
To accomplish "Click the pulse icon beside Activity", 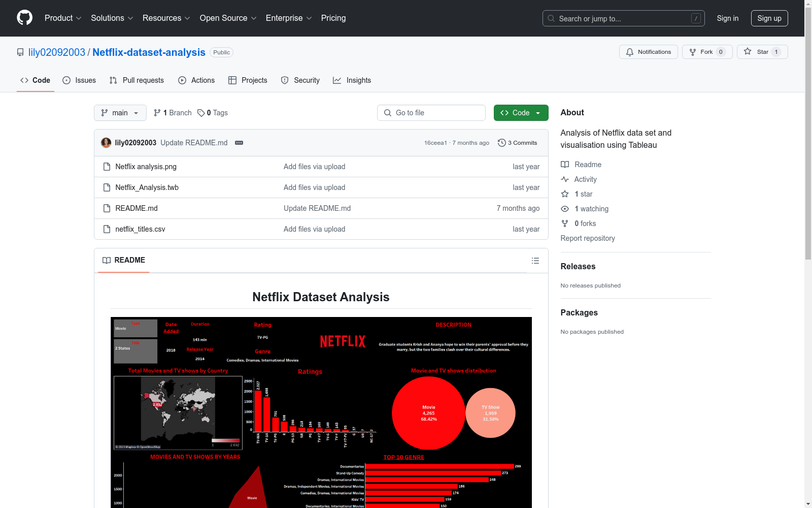I will 565,179.
